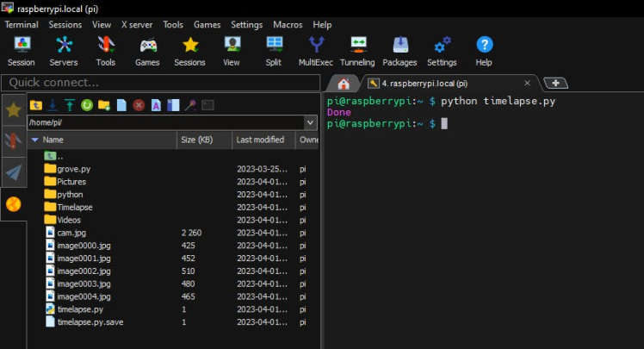Go to parent directory via toolbar icon
644x349 pixels.
point(35,105)
